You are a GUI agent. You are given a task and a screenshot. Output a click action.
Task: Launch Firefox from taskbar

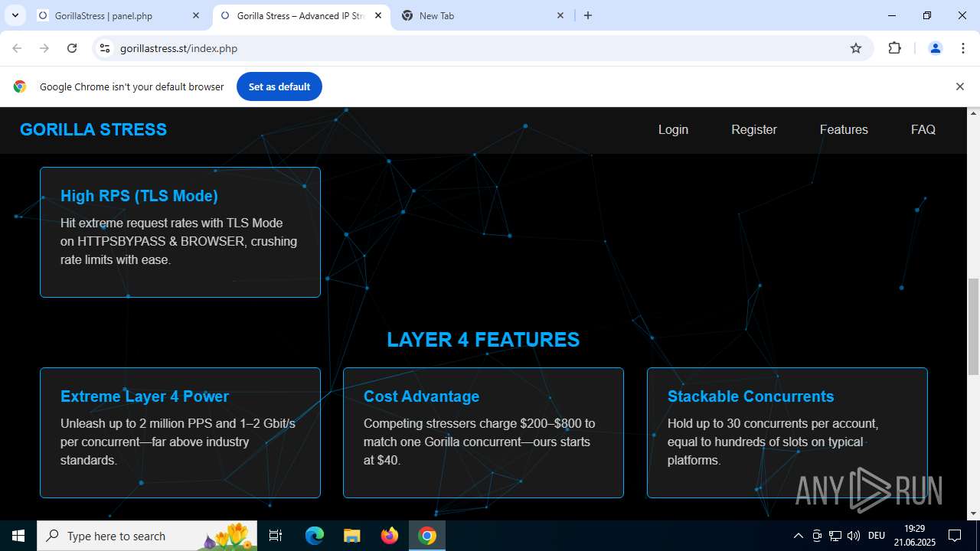(390, 536)
